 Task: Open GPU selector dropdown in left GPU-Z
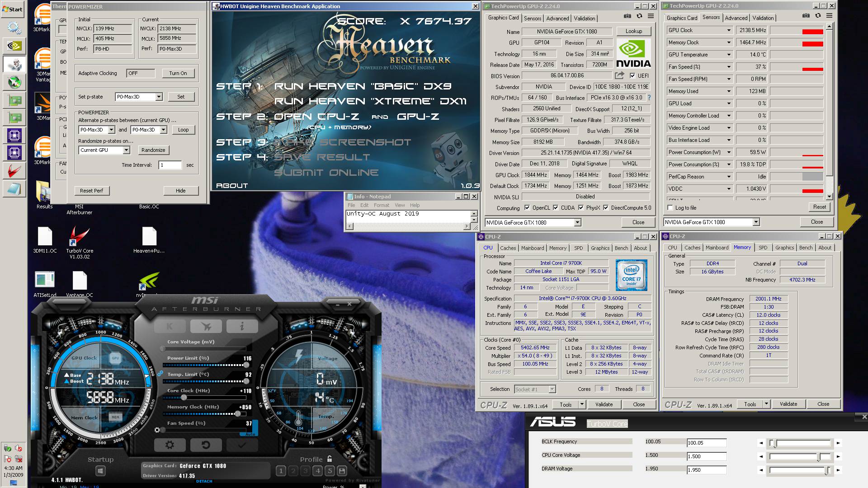577,222
